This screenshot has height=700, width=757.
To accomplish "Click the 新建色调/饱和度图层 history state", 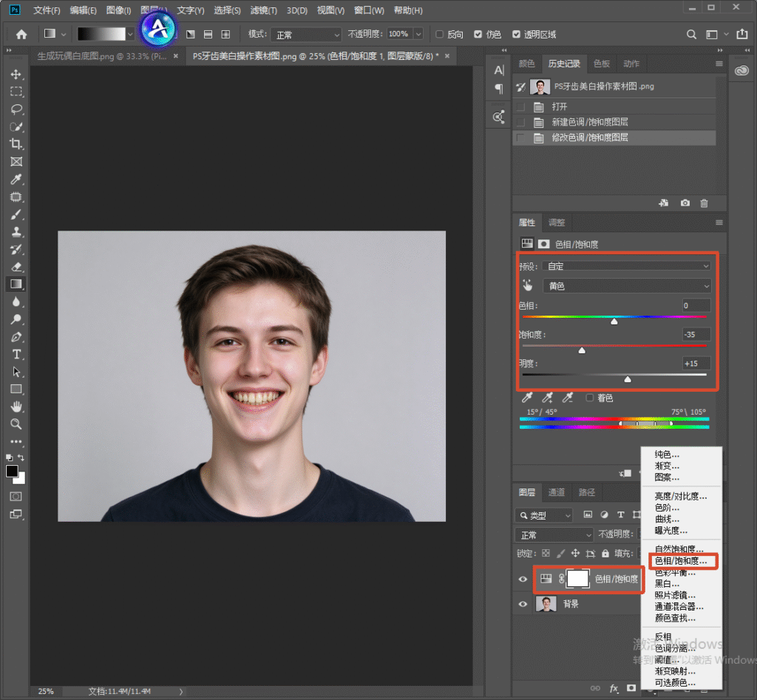I will click(614, 122).
